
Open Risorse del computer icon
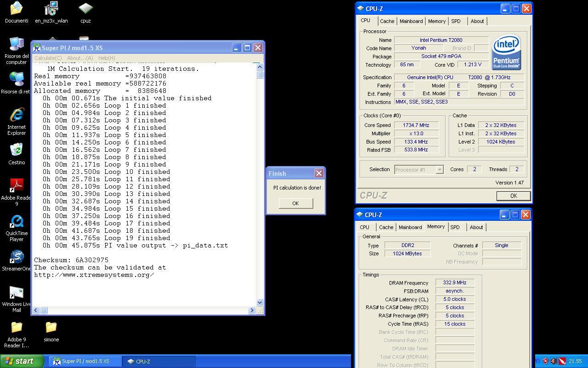[x=17, y=50]
